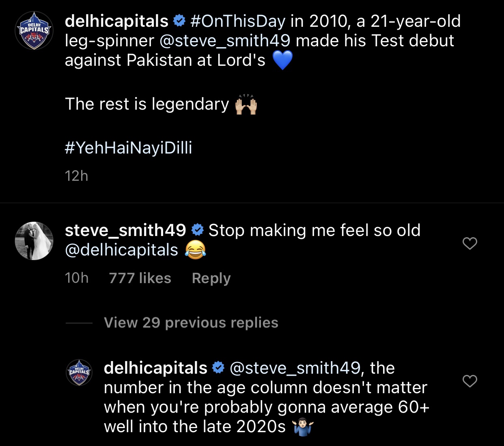
Task: Tap the verified badge next to caption delhicapitals
Action: pos(179,21)
